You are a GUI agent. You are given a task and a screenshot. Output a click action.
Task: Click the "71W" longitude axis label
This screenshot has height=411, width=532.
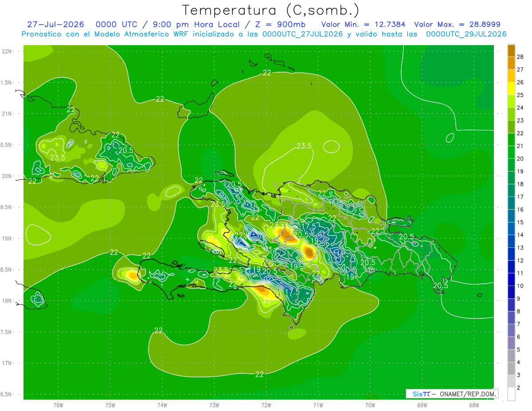coord(318,405)
